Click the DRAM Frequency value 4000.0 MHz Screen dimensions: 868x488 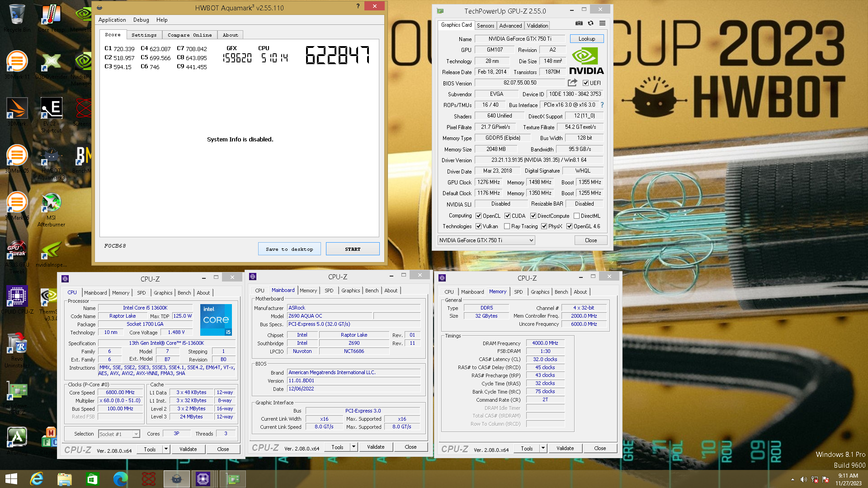click(545, 343)
